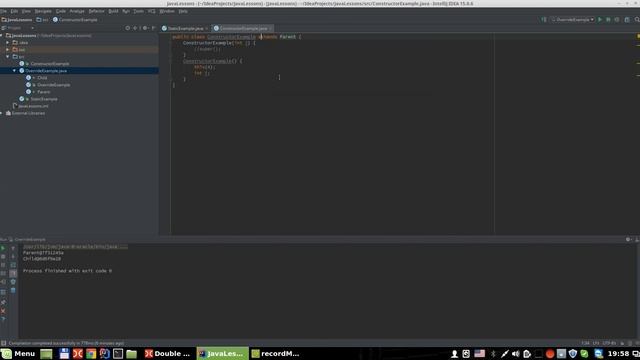640x360 pixels.
Task: Open Project Structure from the toolbar
Action: 627,20
